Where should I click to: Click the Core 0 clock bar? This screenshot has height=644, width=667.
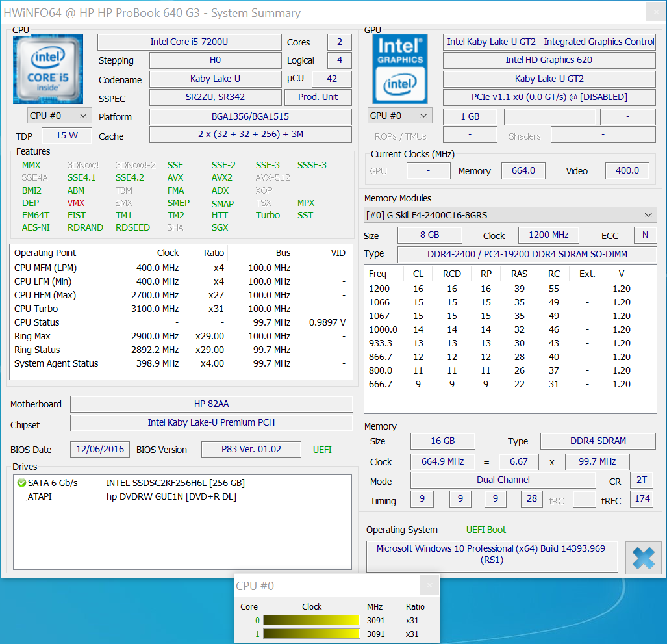(x=311, y=620)
